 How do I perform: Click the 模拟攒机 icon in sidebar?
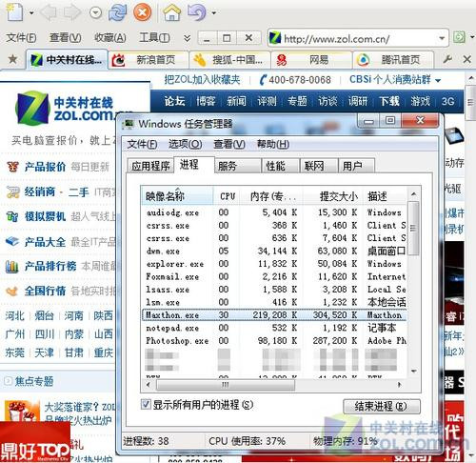click(12, 217)
